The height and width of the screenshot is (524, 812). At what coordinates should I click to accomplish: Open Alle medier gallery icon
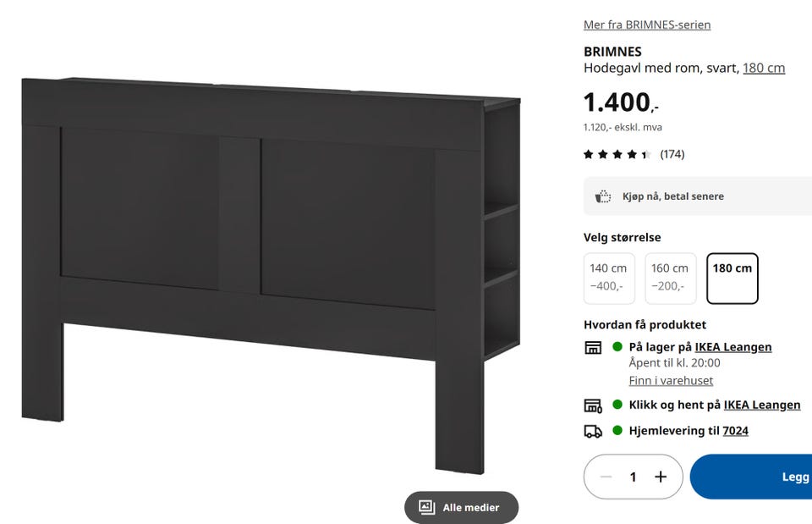pos(426,507)
